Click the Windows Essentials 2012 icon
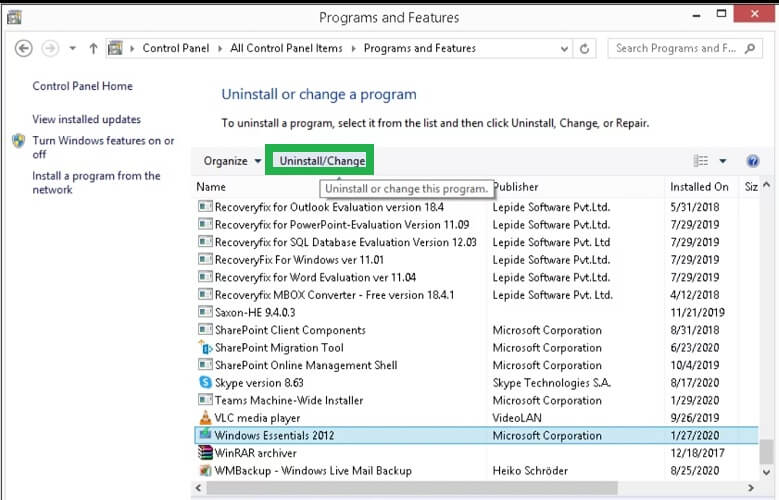The height and width of the screenshot is (500, 779). tap(205, 434)
